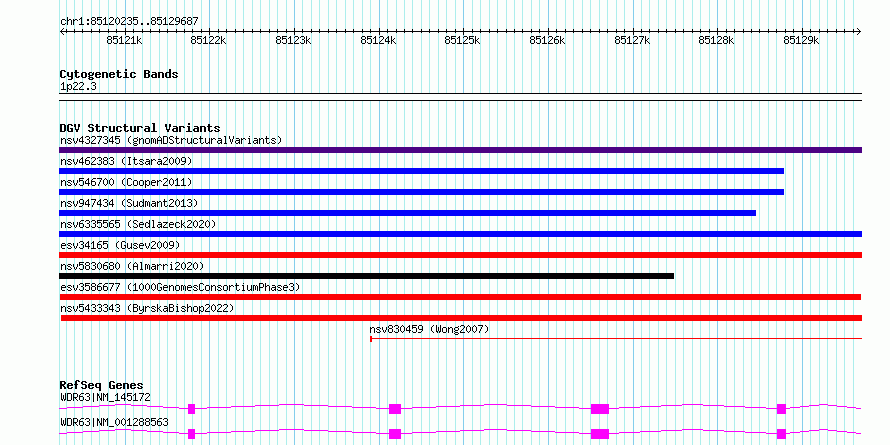890x445 pixels.
Task: Click the last exon of WDR63 NM_001288563
Action: pos(782,434)
